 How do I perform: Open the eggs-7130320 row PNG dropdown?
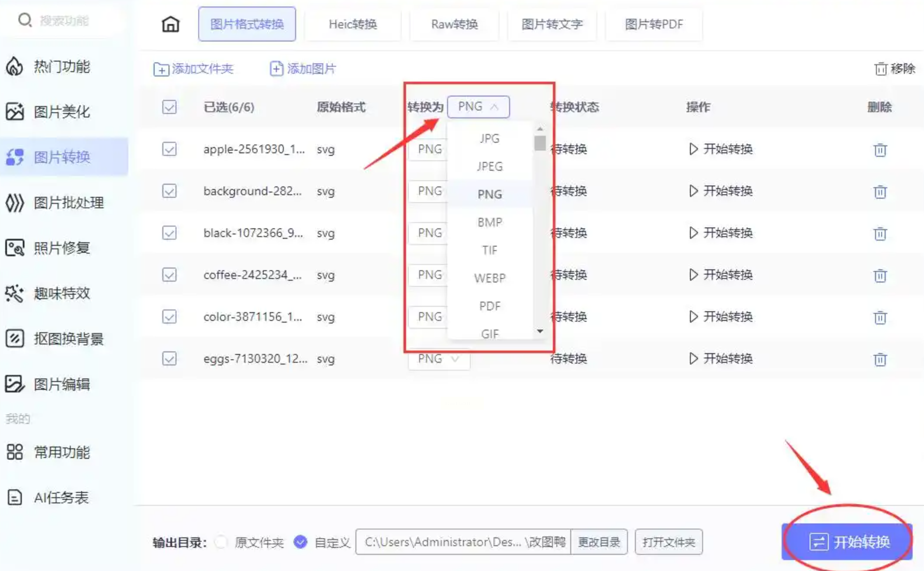click(x=439, y=359)
